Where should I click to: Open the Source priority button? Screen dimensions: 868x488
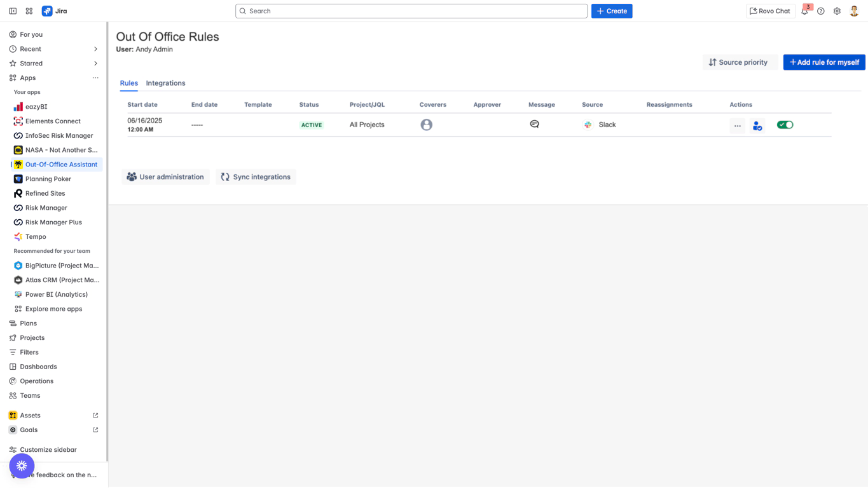click(x=738, y=62)
